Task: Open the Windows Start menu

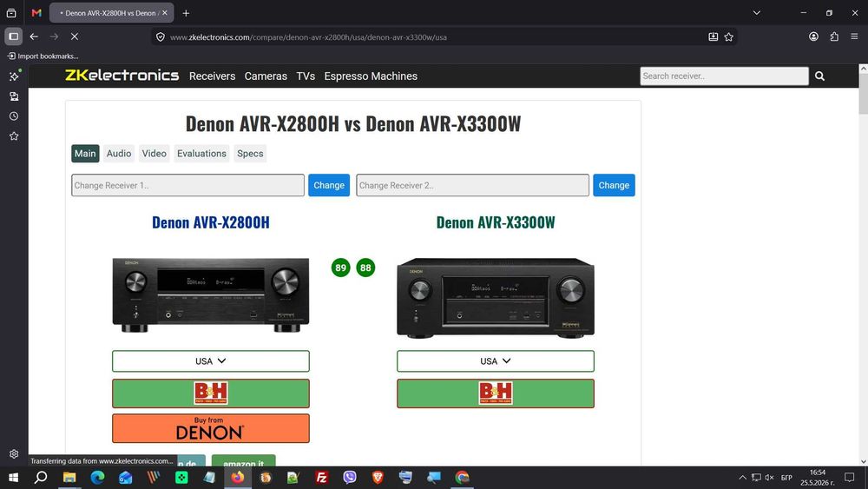Action: pos(13,478)
